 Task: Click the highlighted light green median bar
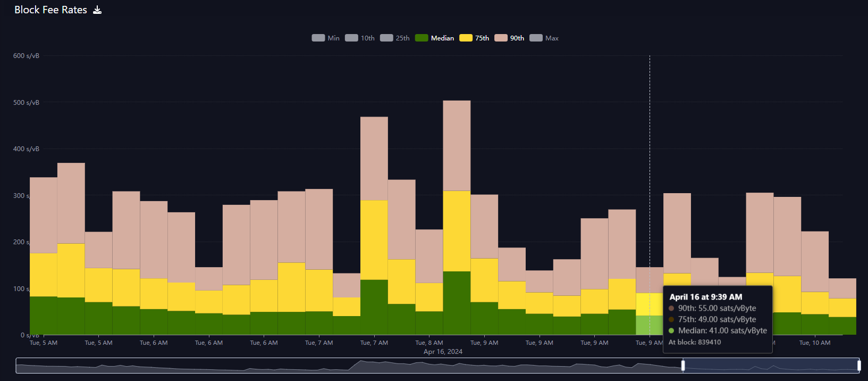[x=649, y=325]
